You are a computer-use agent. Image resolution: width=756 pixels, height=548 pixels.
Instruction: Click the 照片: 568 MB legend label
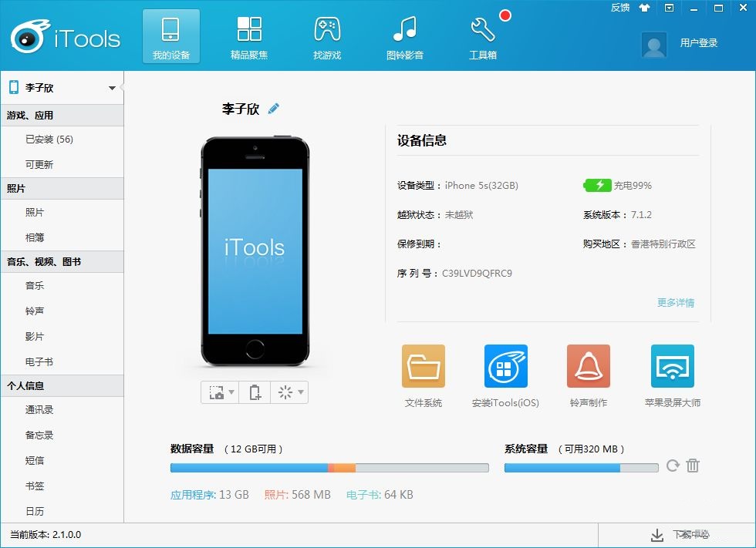pos(298,495)
